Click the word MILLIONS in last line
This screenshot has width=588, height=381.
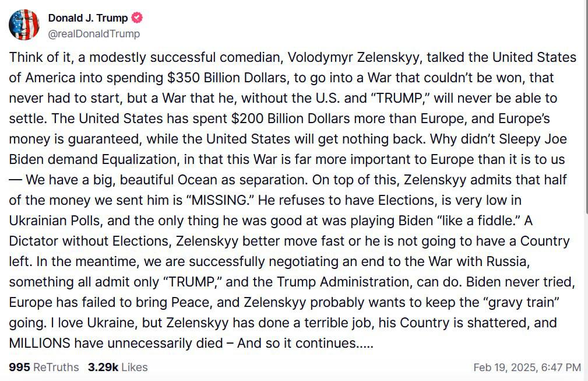[x=40, y=343]
